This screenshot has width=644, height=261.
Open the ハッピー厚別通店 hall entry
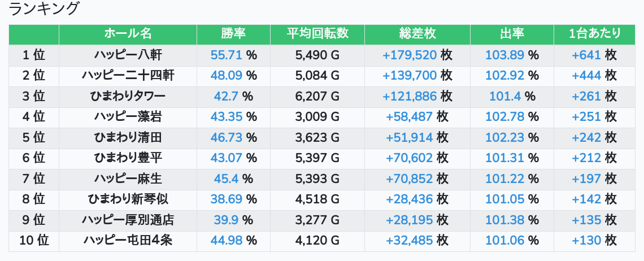(x=128, y=220)
